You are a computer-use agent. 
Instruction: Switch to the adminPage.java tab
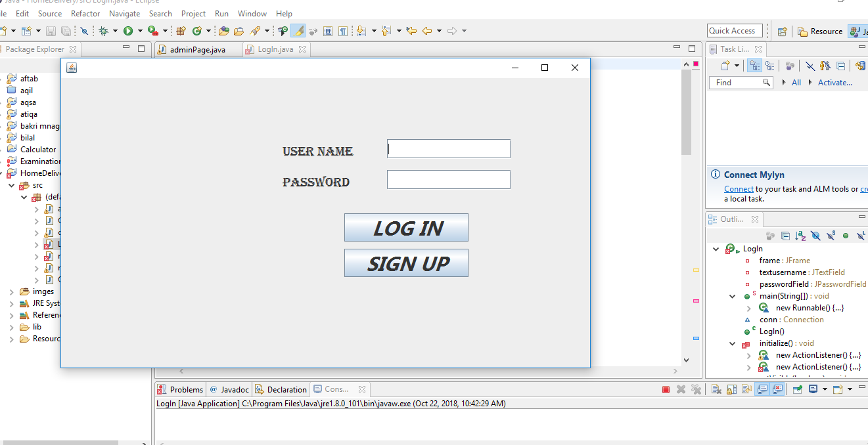point(198,49)
